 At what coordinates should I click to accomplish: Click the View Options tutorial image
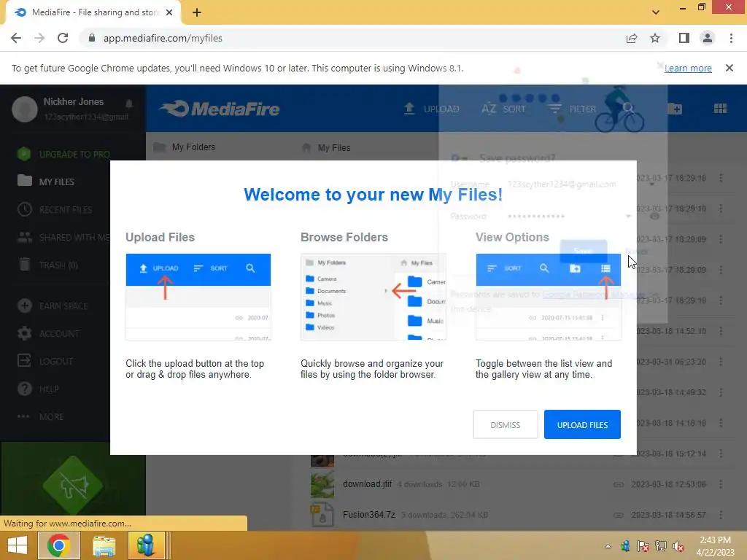(x=549, y=297)
